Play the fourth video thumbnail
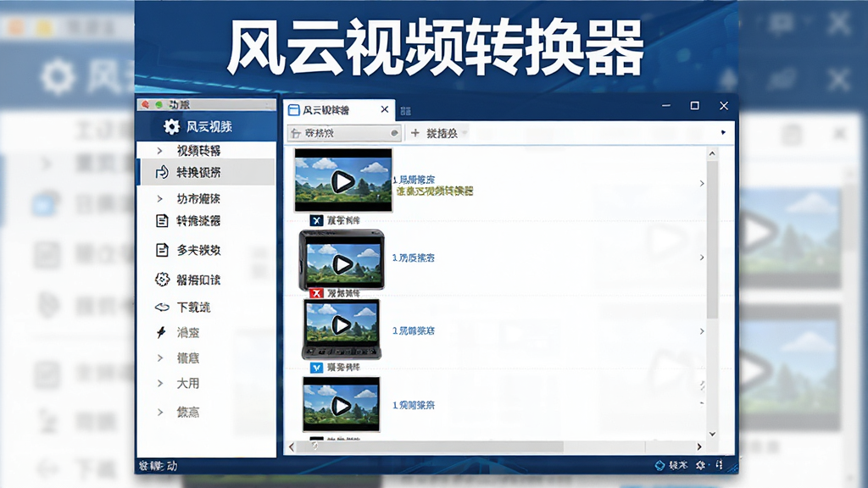Image resolution: width=868 pixels, height=488 pixels. tap(341, 406)
